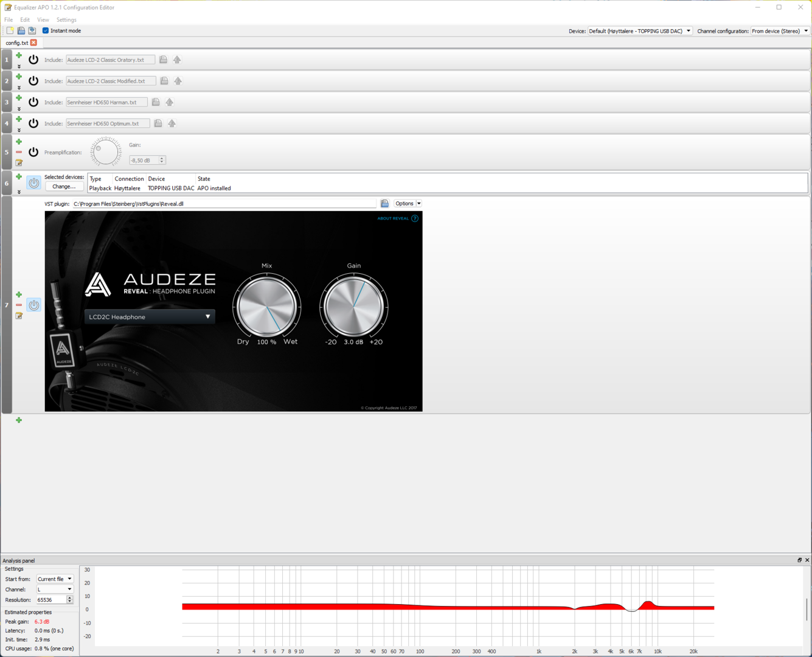Expand the LCD2C Headphone preset dropdown
812x657 pixels.
(x=150, y=317)
